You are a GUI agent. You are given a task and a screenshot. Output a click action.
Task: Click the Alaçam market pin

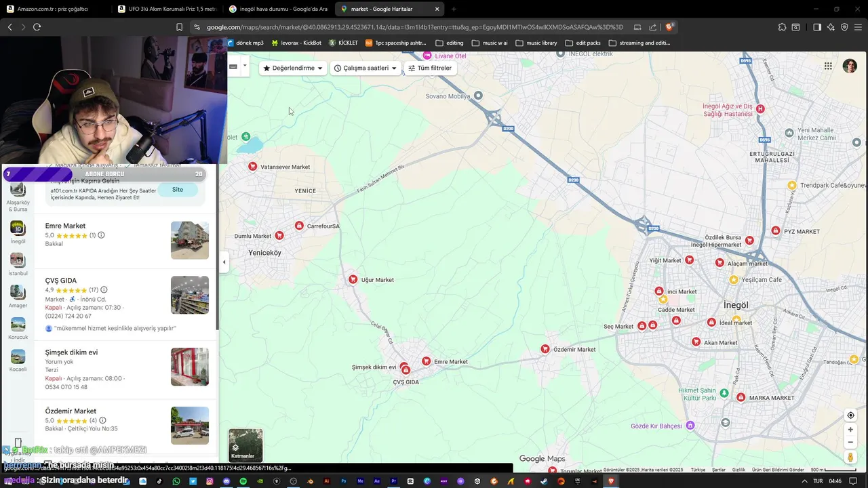(719, 262)
